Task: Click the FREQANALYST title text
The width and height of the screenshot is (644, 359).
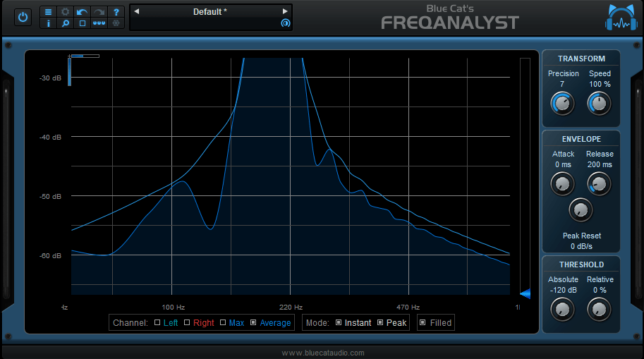Action: pos(450,23)
